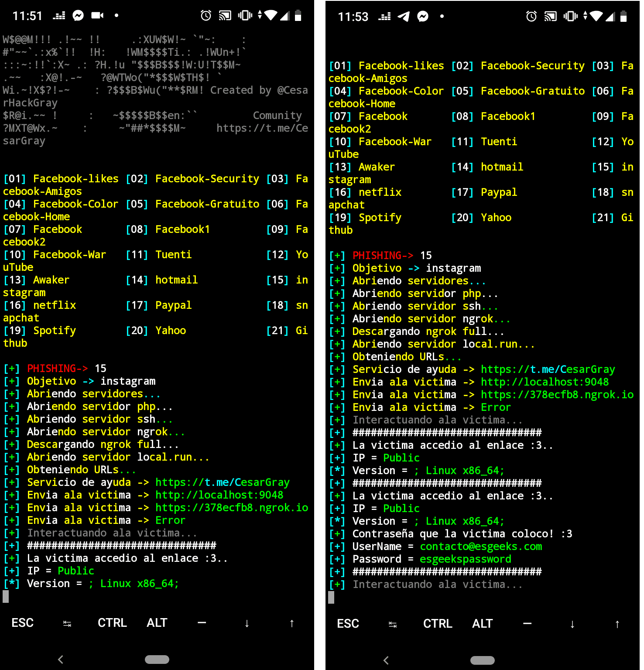Tap Spotify option in right terminal menu

[380, 218]
